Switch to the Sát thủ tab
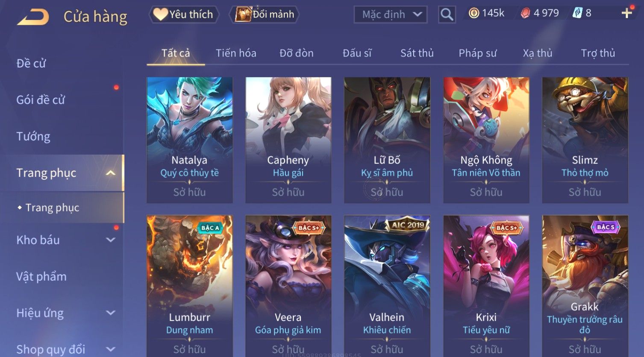 (417, 53)
